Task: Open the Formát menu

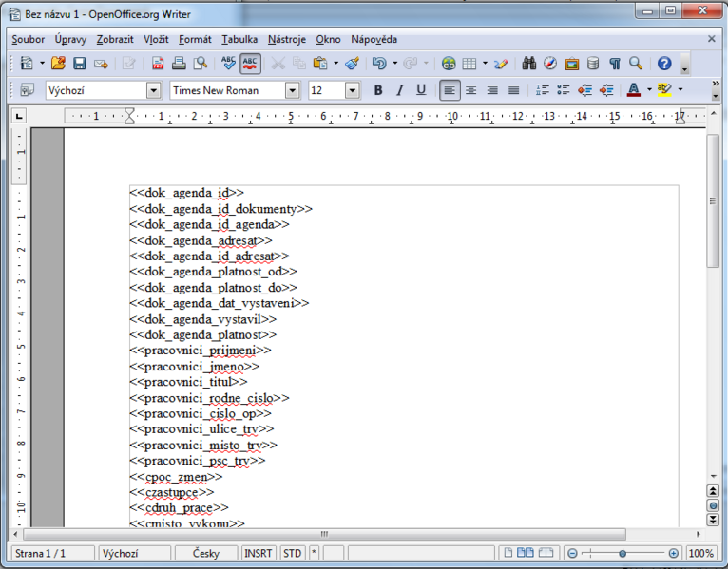Action: point(195,40)
